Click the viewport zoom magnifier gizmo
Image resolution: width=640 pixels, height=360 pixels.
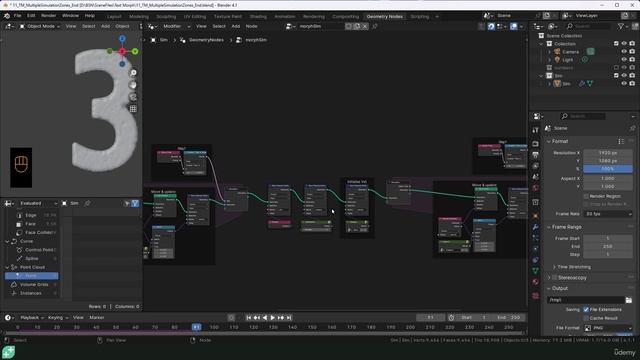coord(133,73)
